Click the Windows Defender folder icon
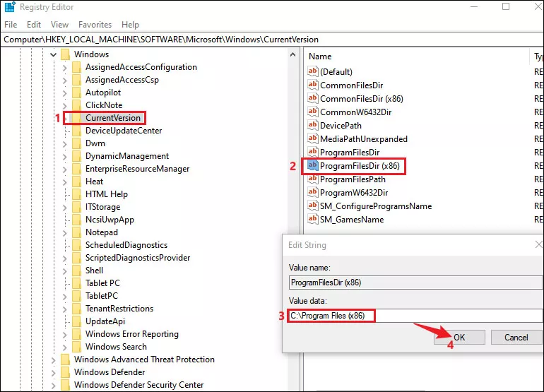Image resolution: width=544 pixels, height=392 pixels. [x=65, y=372]
